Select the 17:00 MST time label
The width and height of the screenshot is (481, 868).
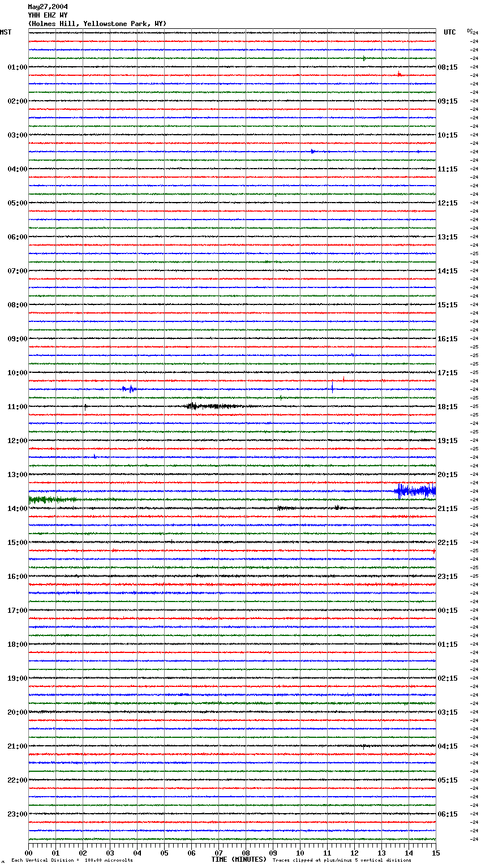tap(18, 611)
